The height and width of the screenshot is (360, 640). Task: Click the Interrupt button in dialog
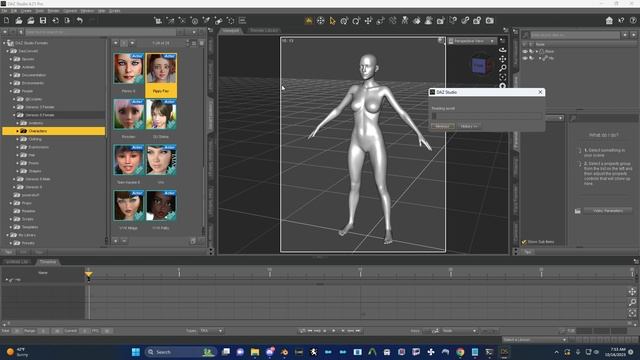coord(442,127)
